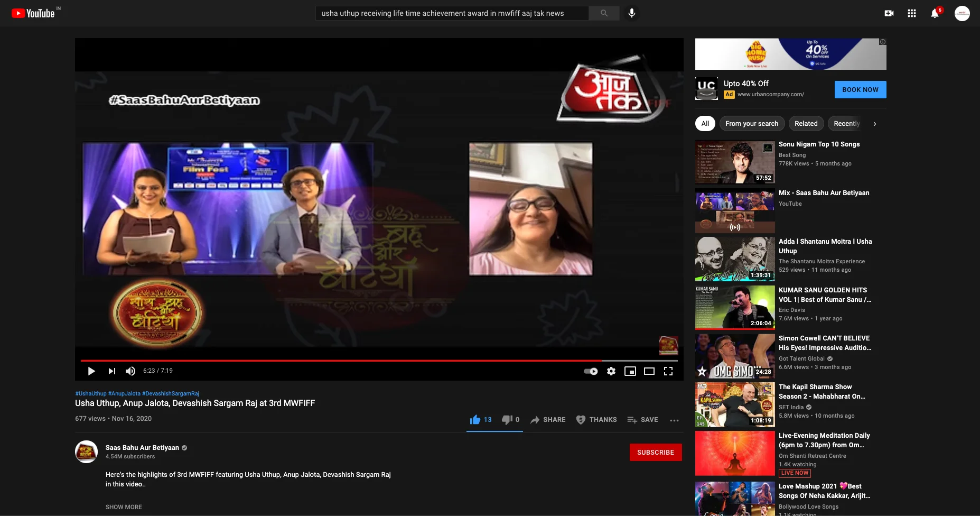Open Live-Evening Meditation Daily live thumbnail
Screen dimensions: 980x516
(735, 453)
